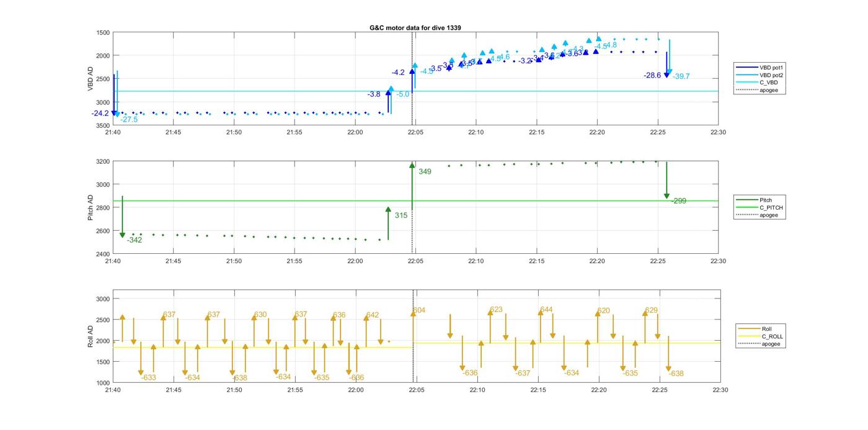The width and height of the screenshot is (868, 430).
Task: Select the 644 roll data label
Action: tap(546, 310)
